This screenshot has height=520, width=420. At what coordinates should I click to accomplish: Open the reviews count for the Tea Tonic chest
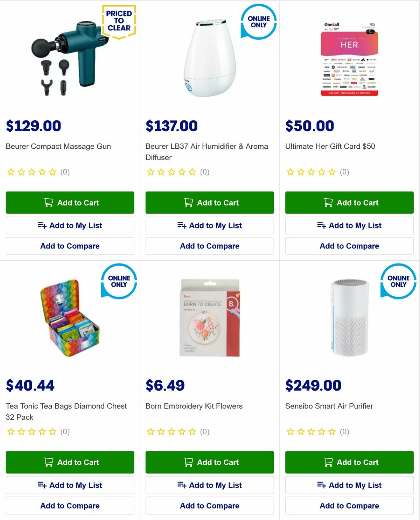coord(65,432)
